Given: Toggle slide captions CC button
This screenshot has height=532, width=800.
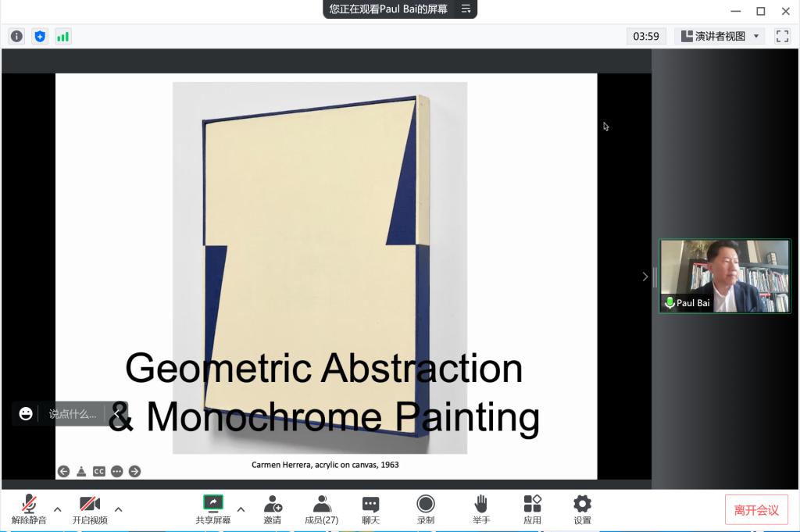Looking at the screenshot, I should (x=99, y=471).
